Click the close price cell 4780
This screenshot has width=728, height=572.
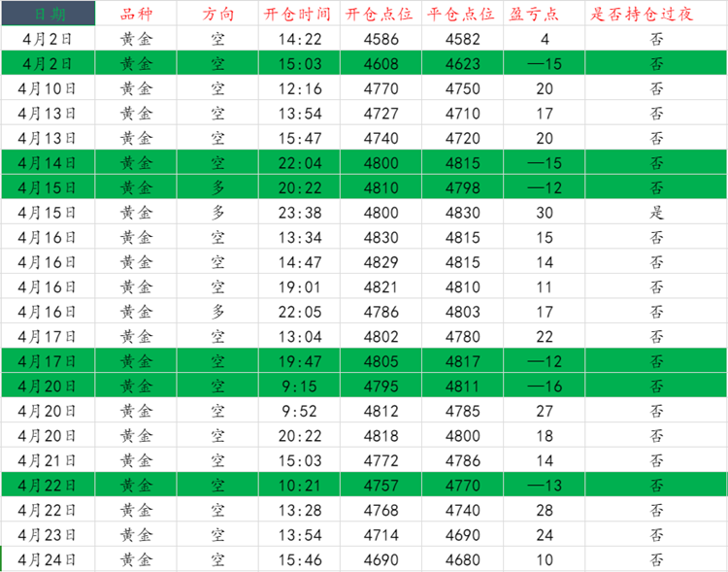(x=463, y=336)
